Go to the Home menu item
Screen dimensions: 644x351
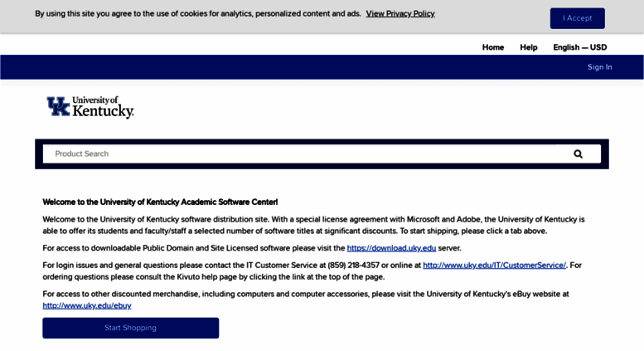pos(493,47)
